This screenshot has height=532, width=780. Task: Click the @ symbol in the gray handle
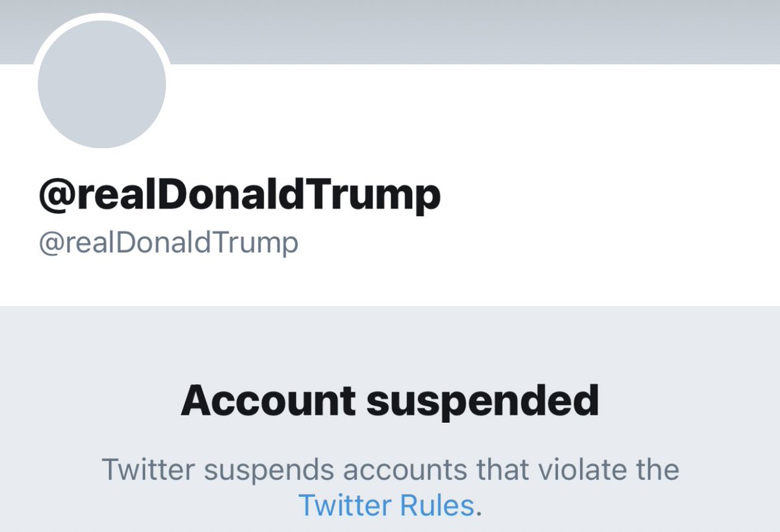coord(50,244)
